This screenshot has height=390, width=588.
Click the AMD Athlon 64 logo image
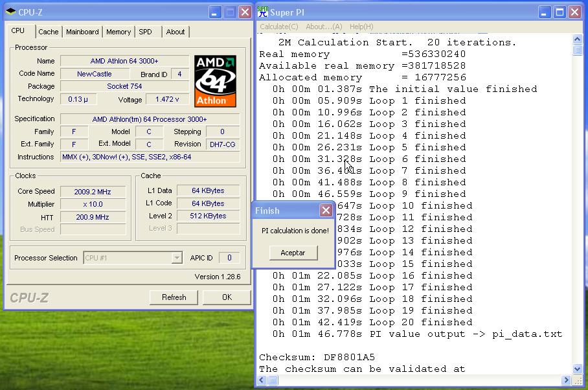coord(215,81)
